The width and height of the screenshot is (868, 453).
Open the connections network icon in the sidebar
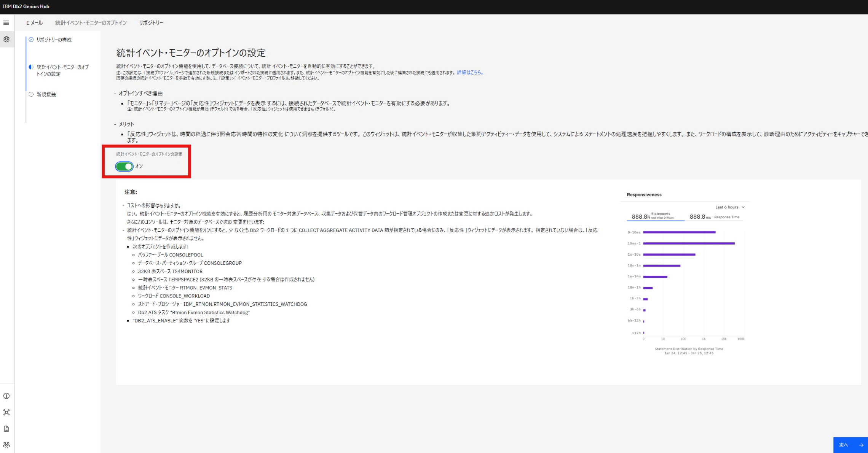click(x=6, y=412)
